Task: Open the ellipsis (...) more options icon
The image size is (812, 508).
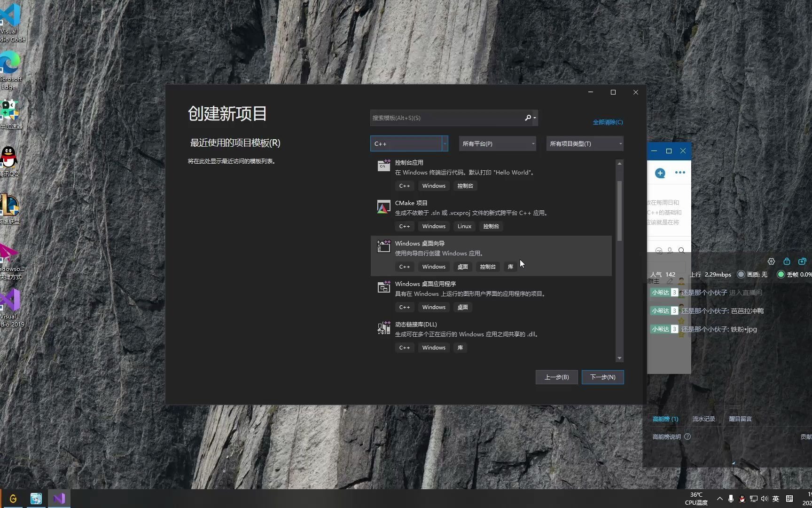Action: tap(680, 173)
